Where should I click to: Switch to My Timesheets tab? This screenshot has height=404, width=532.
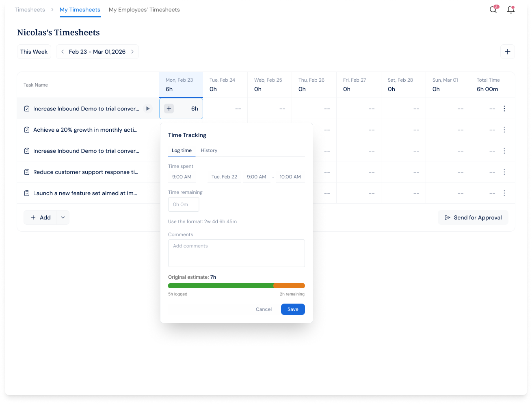(x=80, y=10)
